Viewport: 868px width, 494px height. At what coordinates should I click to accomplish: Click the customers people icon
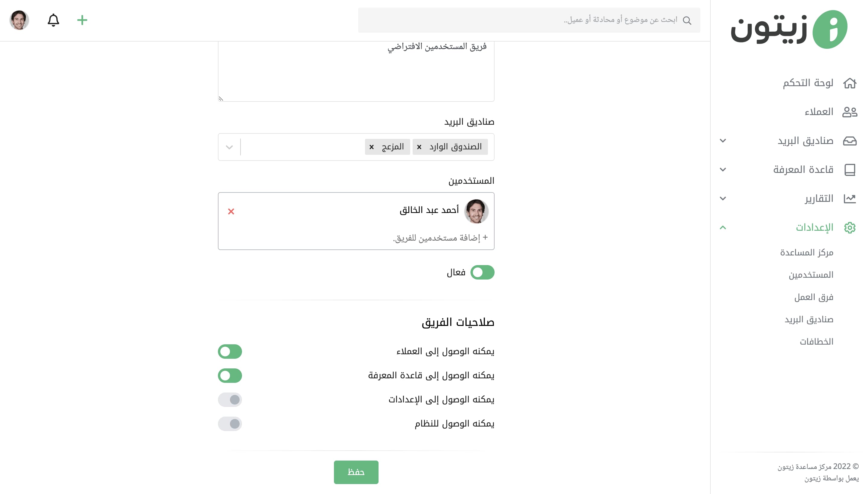[850, 112]
